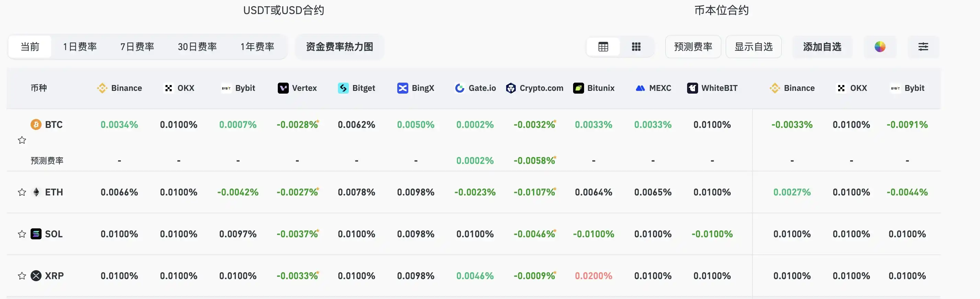Viewport: 980px width, 299px height.
Task: Click BTC BingX rate 0.0050%
Action: click(x=416, y=124)
